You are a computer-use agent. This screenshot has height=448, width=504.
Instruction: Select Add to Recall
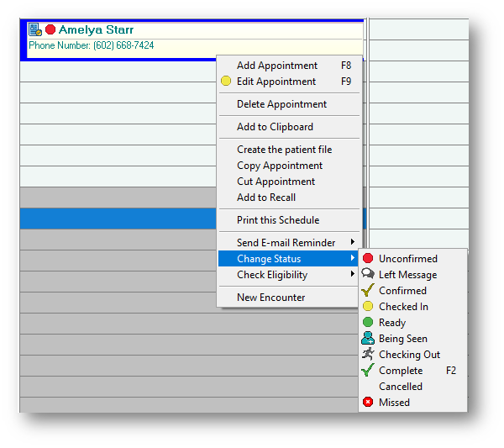289,198
